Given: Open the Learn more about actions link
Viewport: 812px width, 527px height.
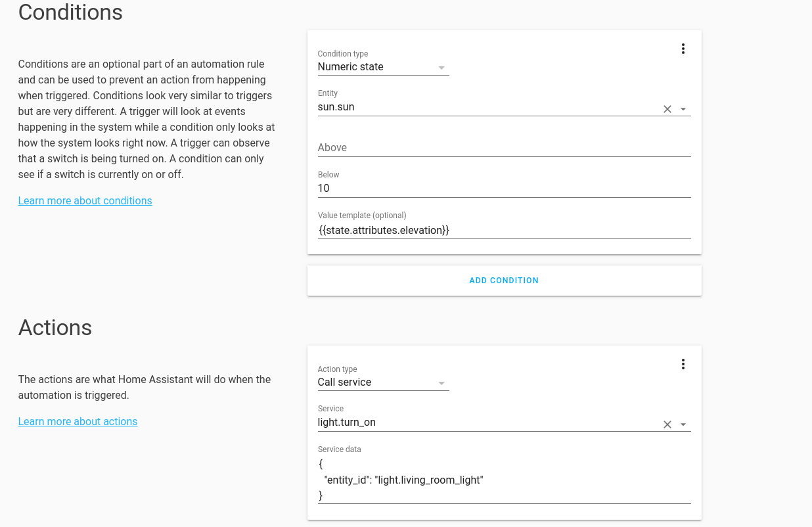Looking at the screenshot, I should coord(78,421).
